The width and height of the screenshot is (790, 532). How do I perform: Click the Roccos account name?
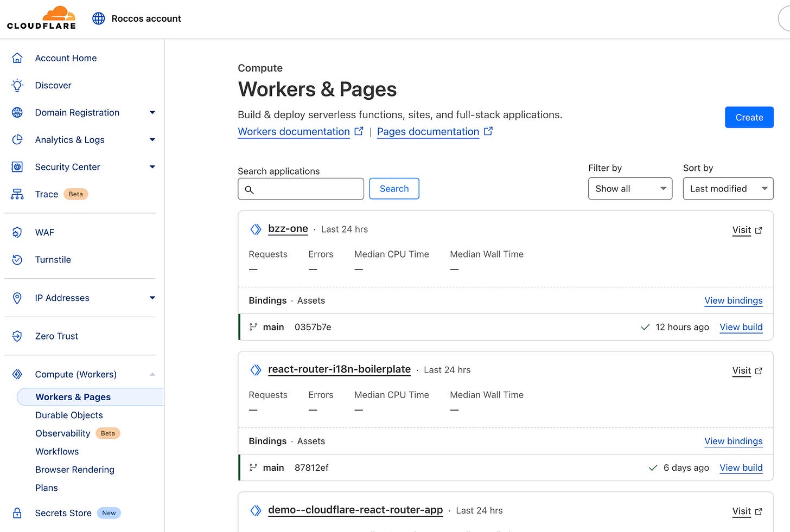click(146, 18)
